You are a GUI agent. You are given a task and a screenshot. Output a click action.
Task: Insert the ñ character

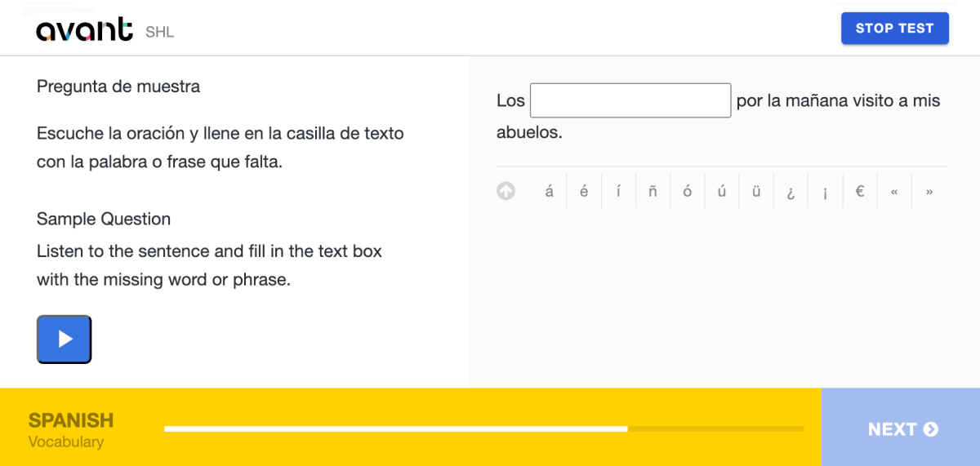click(x=653, y=191)
